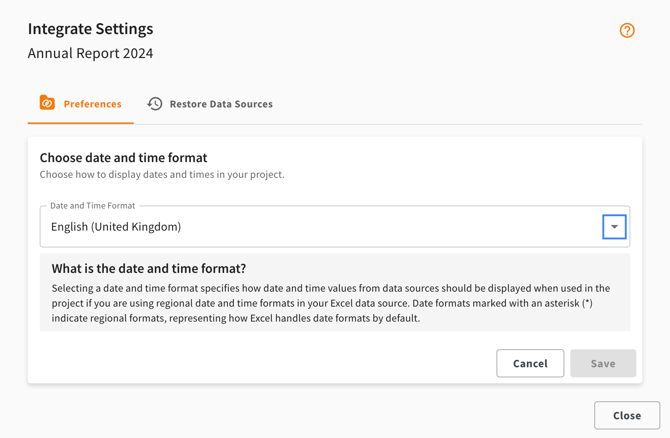Click empty space in the Date and Time Format box
Viewport: 670px width, 438px height.
pyautogui.click(x=400, y=227)
